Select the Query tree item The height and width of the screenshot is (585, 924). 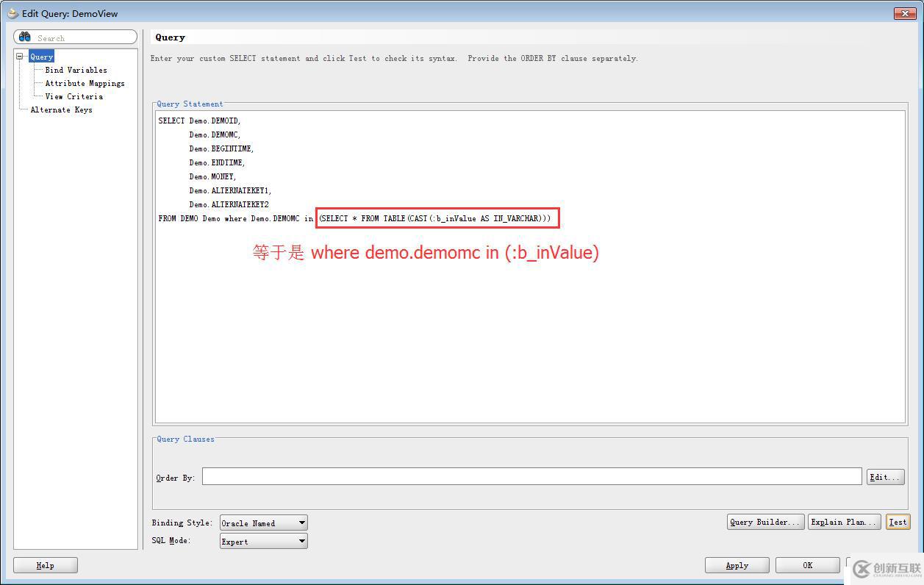[x=41, y=57]
